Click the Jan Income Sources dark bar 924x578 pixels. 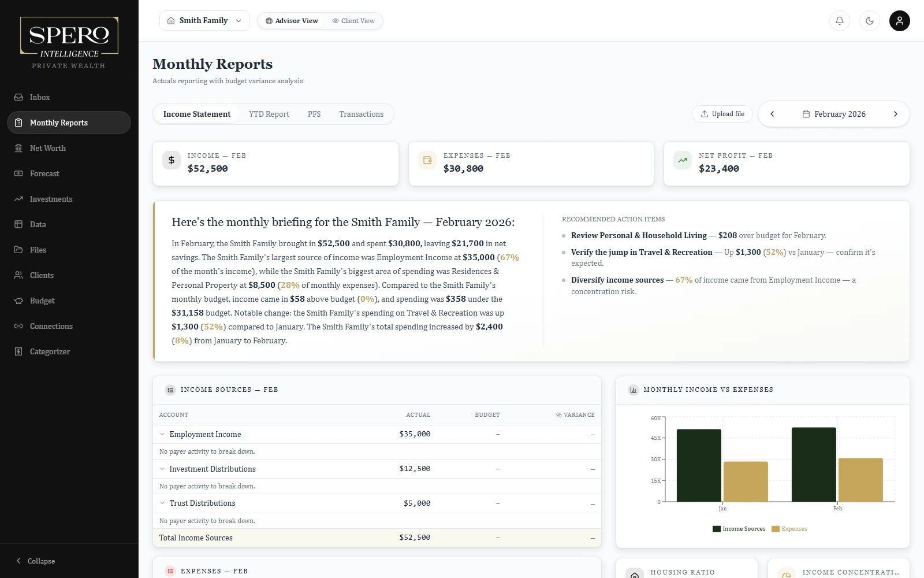point(699,465)
